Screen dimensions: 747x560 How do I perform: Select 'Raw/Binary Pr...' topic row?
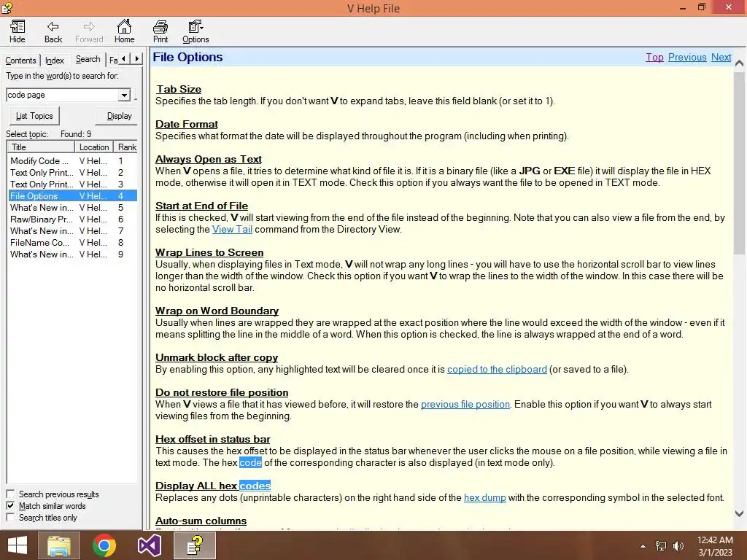coord(72,219)
